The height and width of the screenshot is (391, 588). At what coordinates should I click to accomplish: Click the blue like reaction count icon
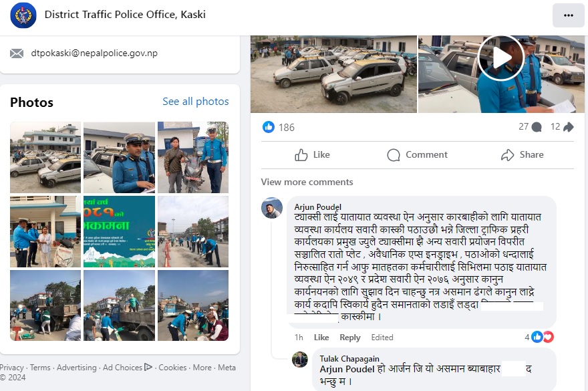pyautogui.click(x=269, y=127)
